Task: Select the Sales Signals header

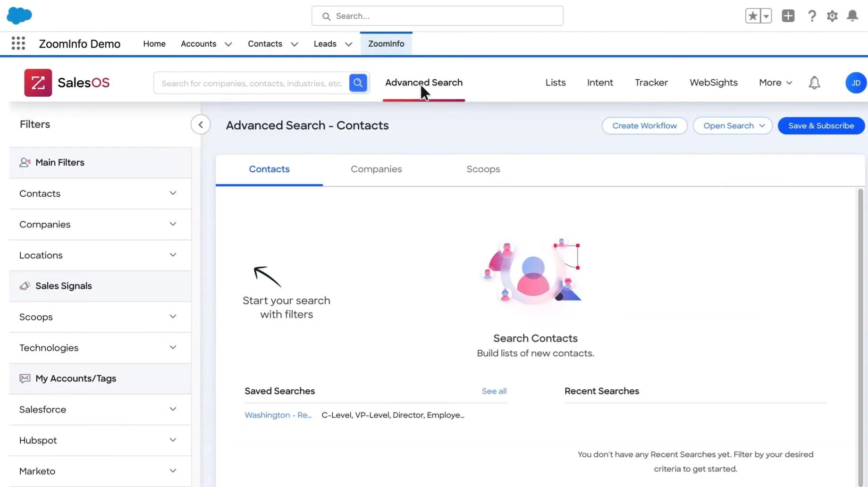Action: click(100, 286)
